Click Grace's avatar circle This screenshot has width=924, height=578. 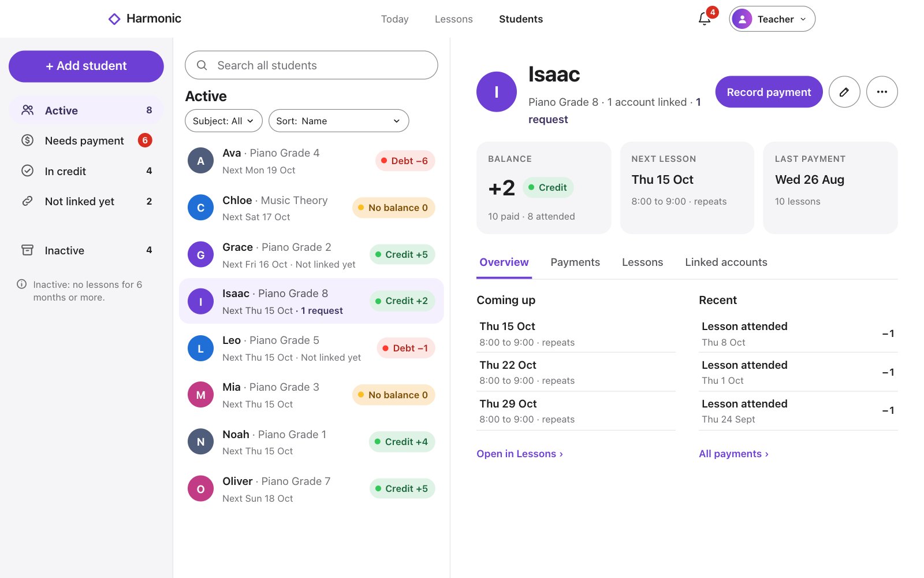pyautogui.click(x=201, y=254)
